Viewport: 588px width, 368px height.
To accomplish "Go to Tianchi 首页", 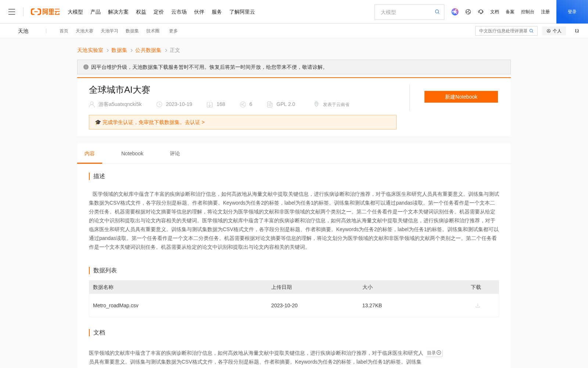I will [64, 31].
